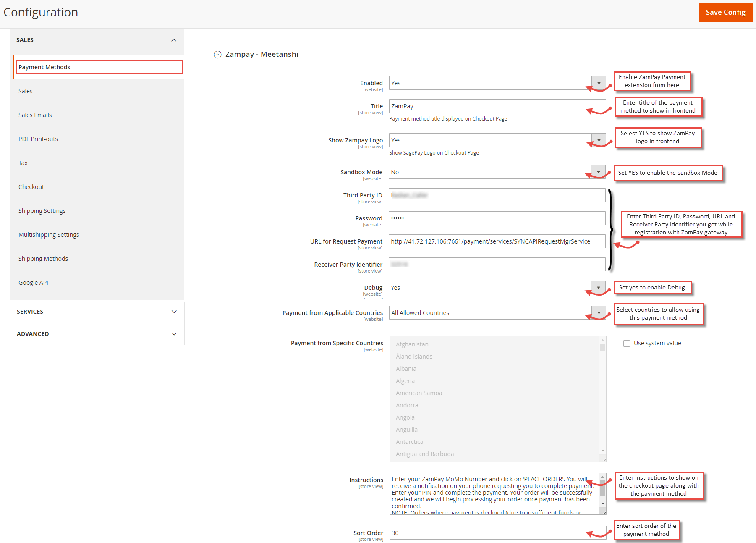Image resolution: width=756 pixels, height=543 pixels.
Task: Open the Debug dropdown
Action: click(x=497, y=288)
